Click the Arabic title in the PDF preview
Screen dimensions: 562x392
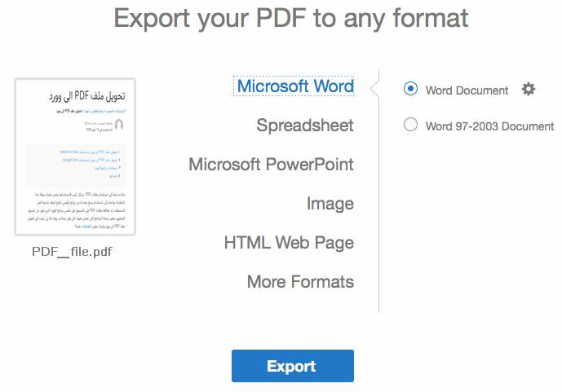86,95
